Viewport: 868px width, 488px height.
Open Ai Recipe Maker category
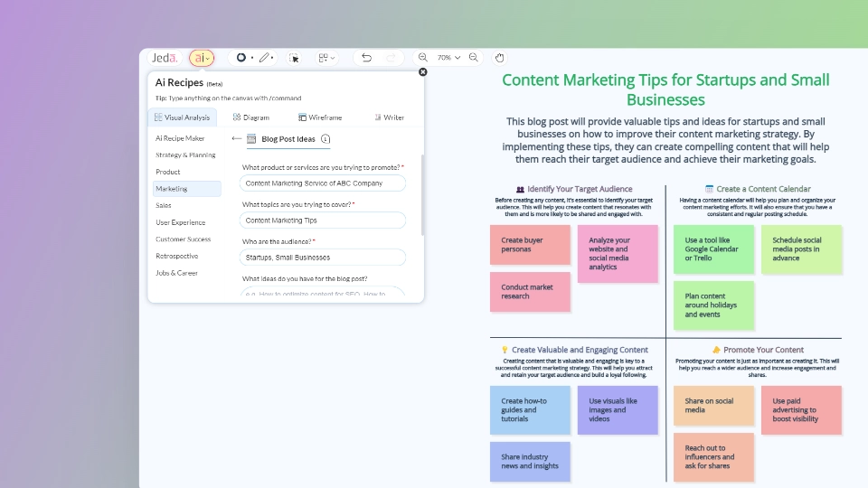[x=180, y=138]
